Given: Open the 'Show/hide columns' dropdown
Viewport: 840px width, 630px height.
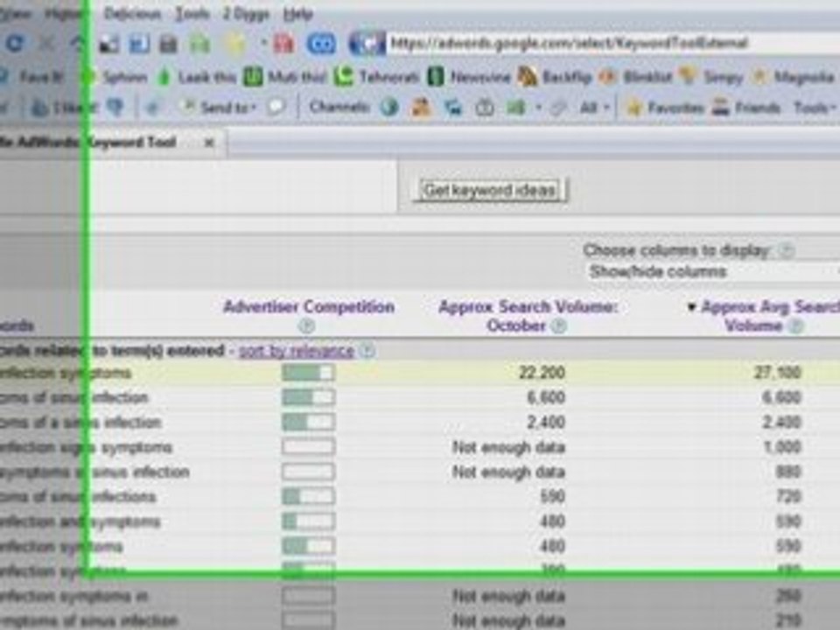Looking at the screenshot, I should click(713, 271).
